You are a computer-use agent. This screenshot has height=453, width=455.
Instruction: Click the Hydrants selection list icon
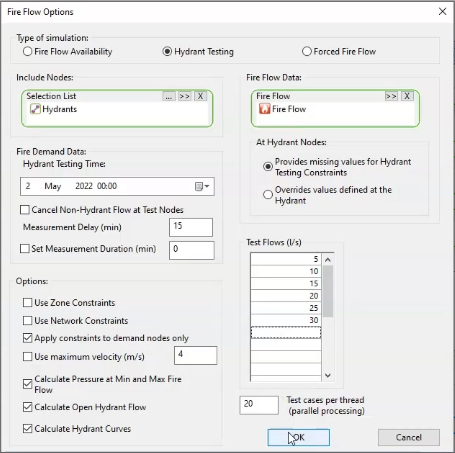pyautogui.click(x=35, y=109)
